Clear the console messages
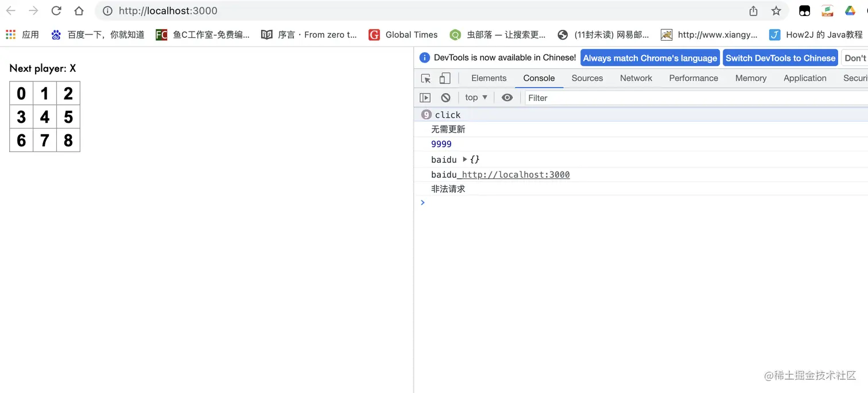 click(445, 97)
